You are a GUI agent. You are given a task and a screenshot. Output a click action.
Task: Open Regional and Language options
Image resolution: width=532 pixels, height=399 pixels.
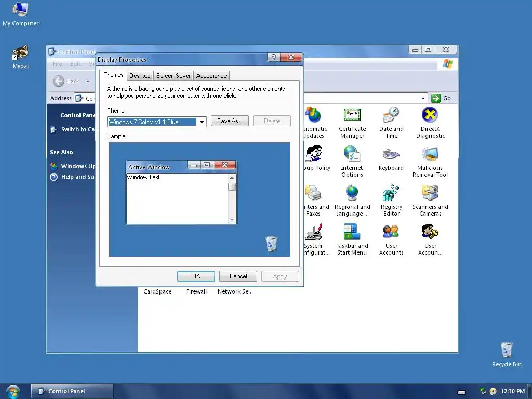(352, 201)
